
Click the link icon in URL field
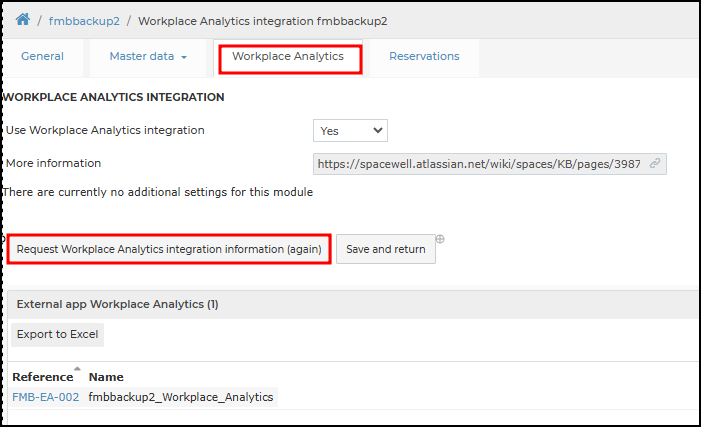(x=655, y=164)
